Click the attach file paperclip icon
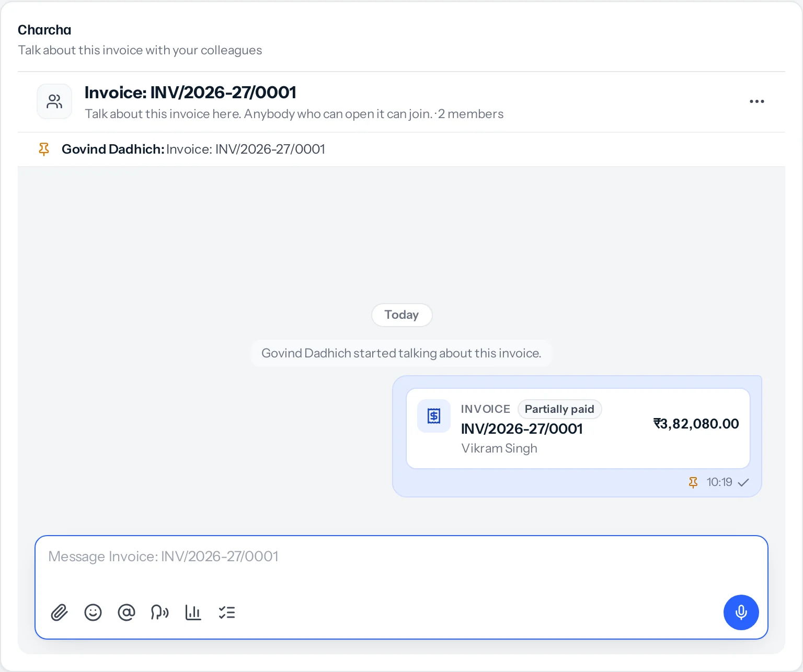The image size is (803, 672). point(60,612)
